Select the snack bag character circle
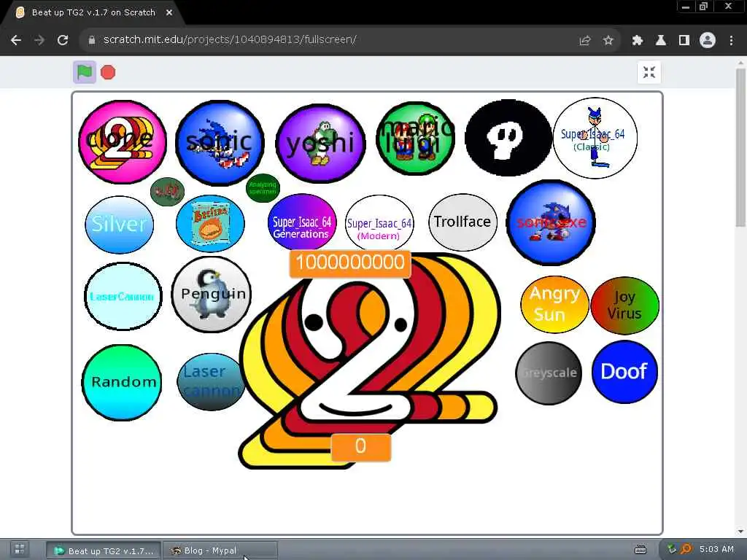Image resolution: width=747 pixels, height=560 pixels. point(210,223)
